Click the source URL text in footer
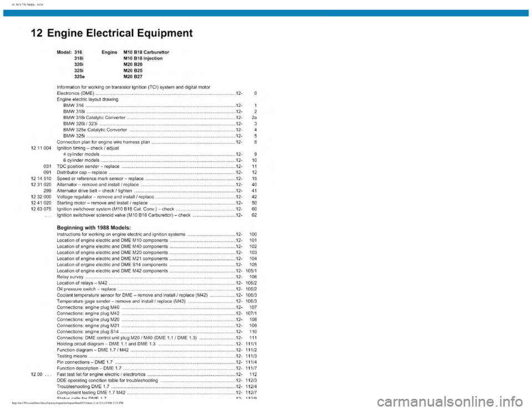The height and width of the screenshot is (411, 532). point(67,403)
